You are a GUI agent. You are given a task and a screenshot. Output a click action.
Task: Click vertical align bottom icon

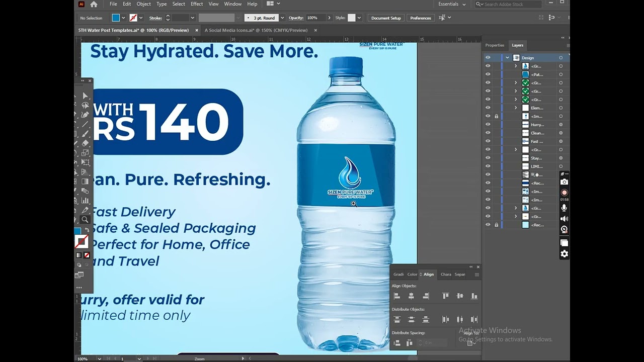click(474, 296)
